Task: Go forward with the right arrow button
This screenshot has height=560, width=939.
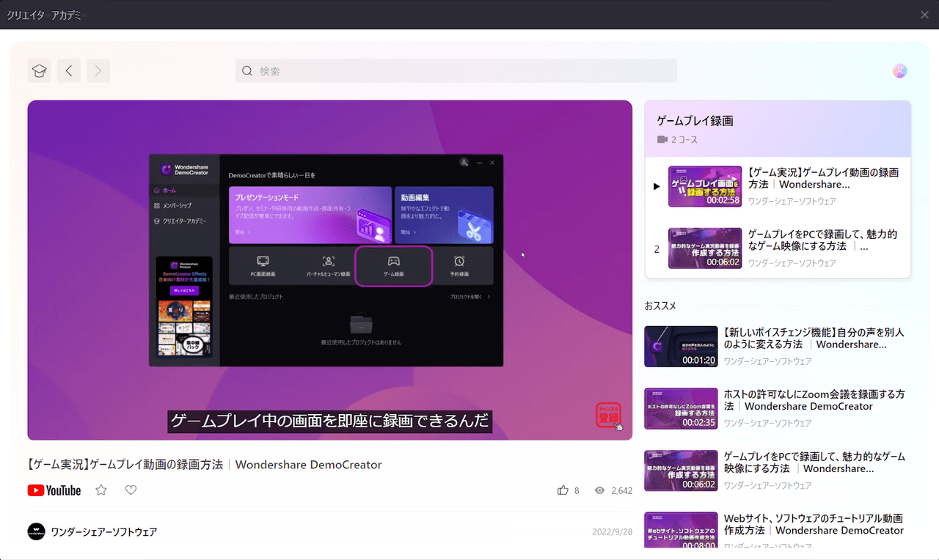Action: pos(98,70)
